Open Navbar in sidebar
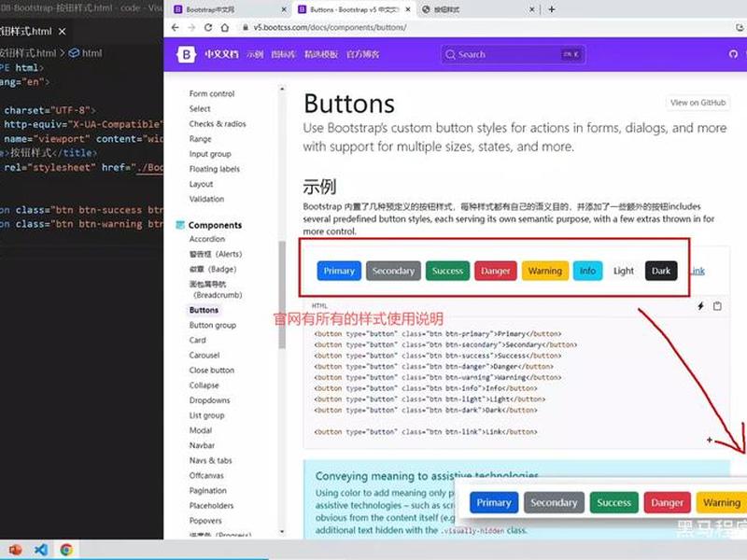This screenshot has height=560, width=747. [202, 446]
